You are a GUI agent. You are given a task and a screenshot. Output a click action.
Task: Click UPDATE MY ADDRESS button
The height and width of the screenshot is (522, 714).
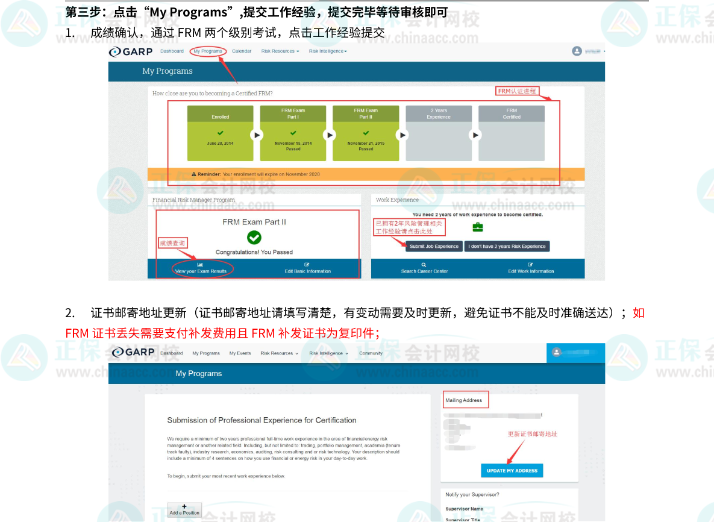512,471
